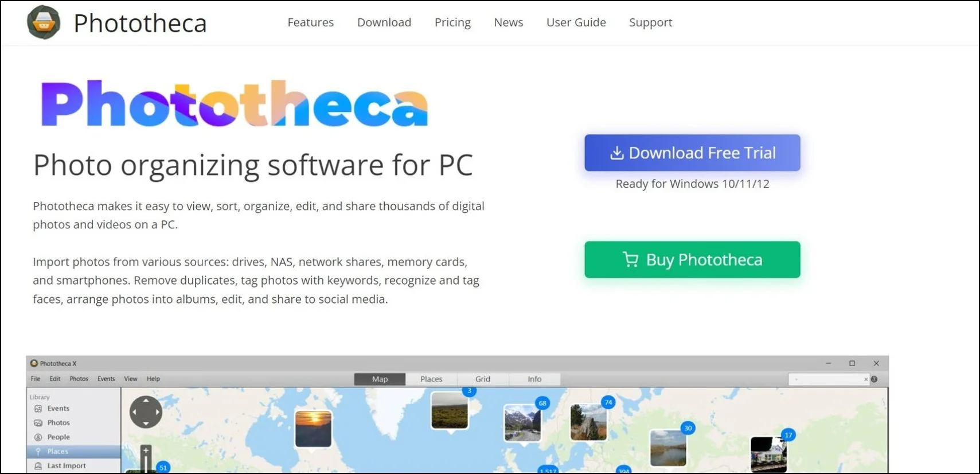Click the map zoom slider
The height and width of the screenshot is (474, 980).
(146, 459)
